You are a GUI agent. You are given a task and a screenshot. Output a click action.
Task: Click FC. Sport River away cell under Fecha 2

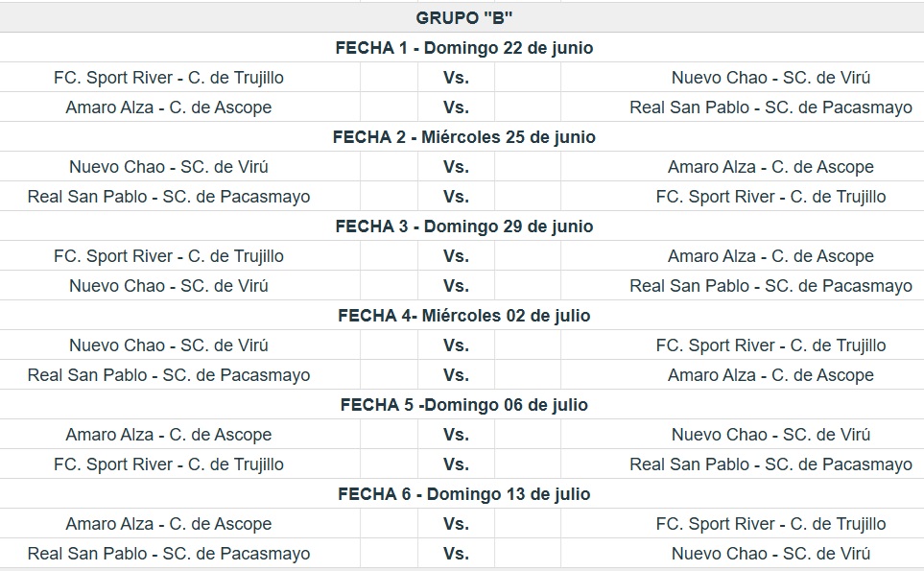point(743,196)
